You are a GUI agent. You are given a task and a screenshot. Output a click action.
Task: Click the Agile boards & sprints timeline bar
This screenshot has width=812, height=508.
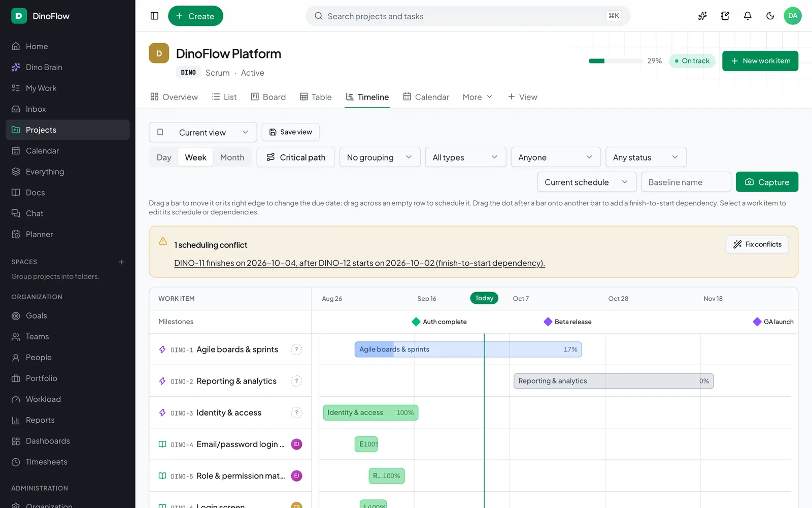468,350
